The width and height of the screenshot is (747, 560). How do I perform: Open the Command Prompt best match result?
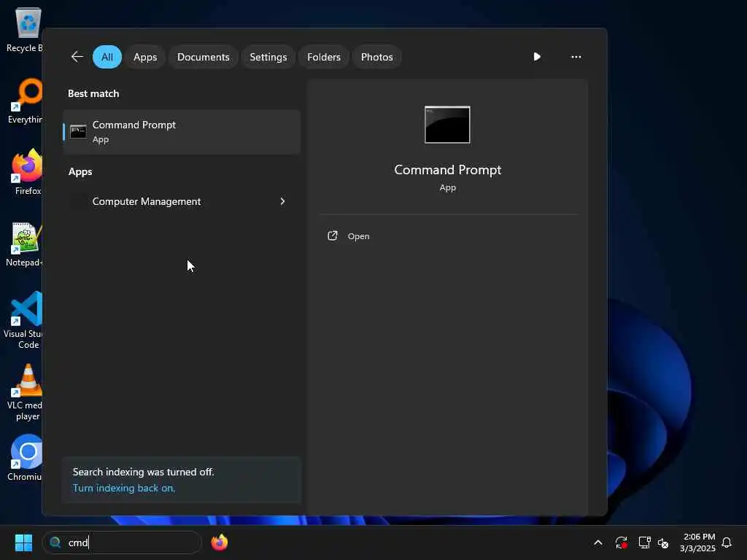point(182,132)
